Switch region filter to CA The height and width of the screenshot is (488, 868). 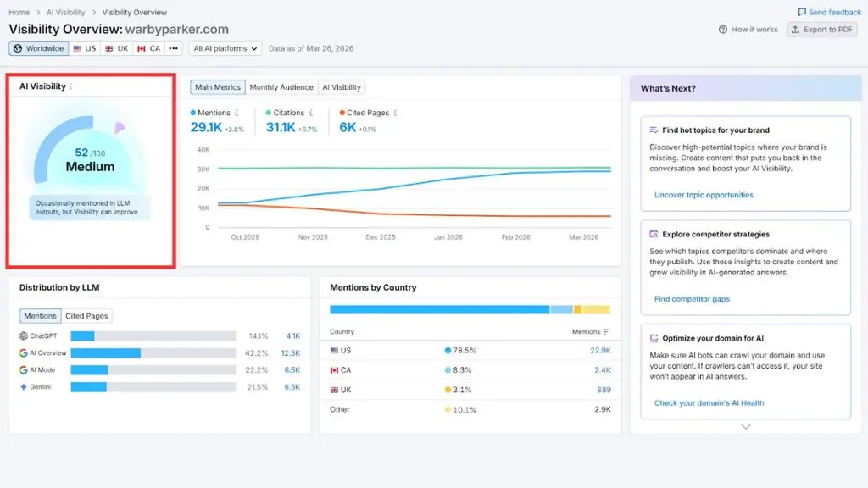pyautogui.click(x=149, y=48)
